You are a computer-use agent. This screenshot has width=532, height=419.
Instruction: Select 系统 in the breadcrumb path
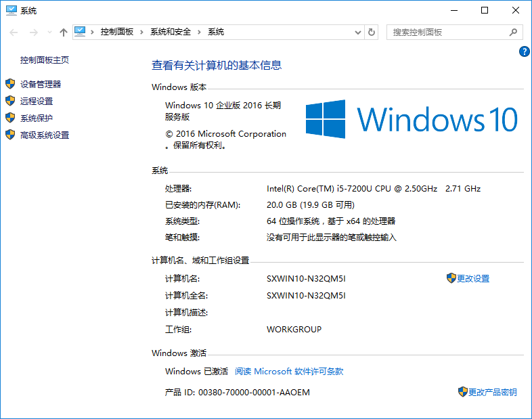(216, 32)
